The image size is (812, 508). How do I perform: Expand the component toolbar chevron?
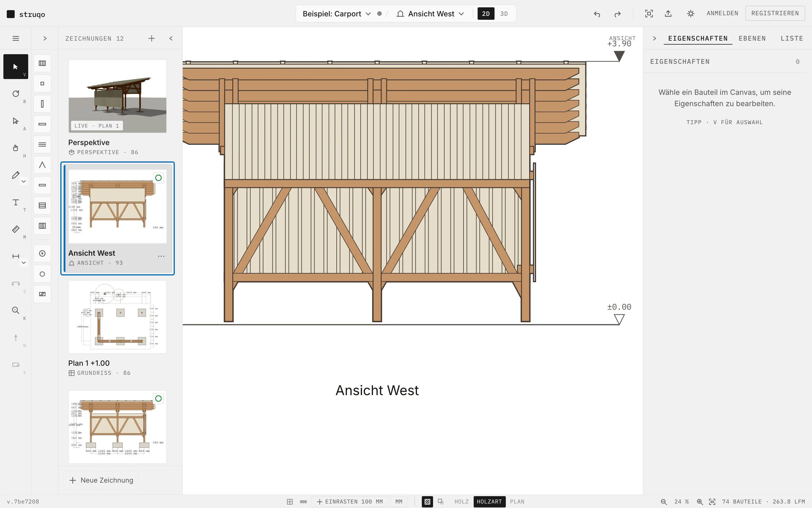tap(45, 38)
